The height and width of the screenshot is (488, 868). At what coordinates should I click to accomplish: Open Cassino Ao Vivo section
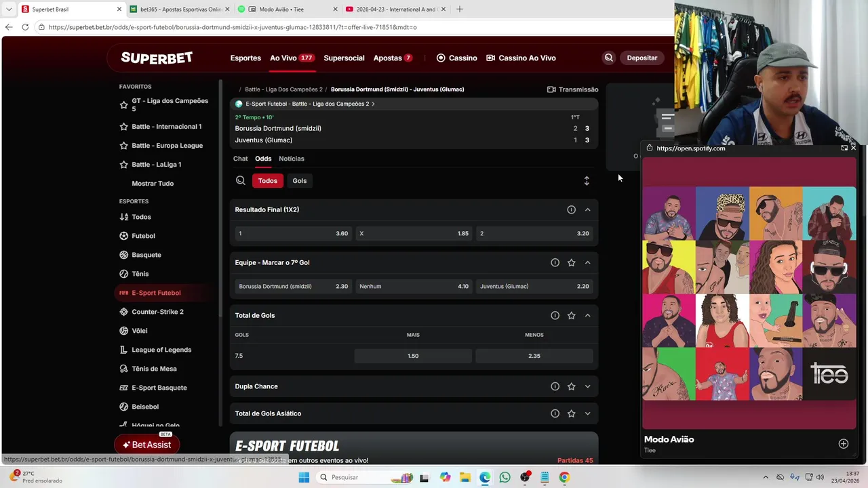tap(521, 58)
